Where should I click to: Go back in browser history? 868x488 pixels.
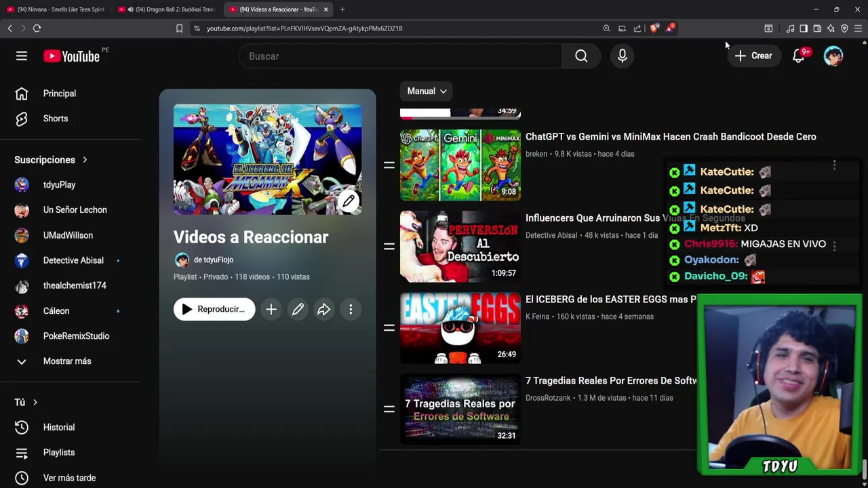9,28
